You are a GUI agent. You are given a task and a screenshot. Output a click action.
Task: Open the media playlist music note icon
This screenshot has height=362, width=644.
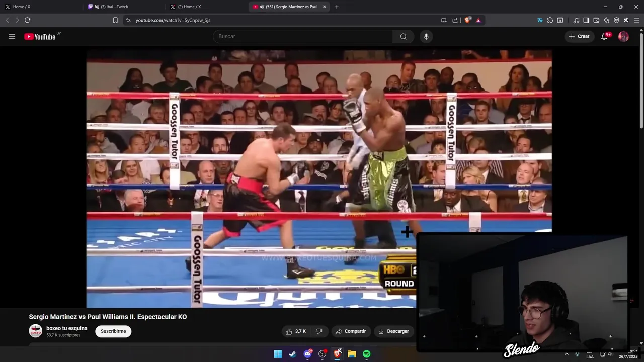pyautogui.click(x=576, y=20)
